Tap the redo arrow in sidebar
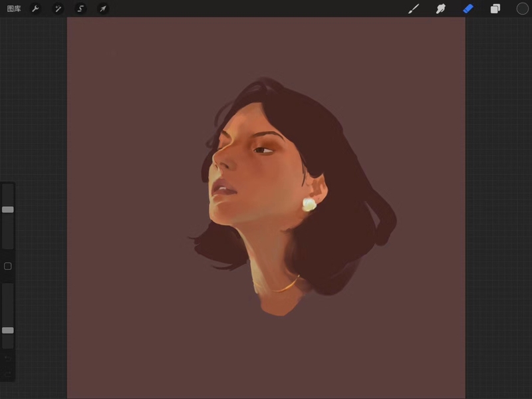This screenshot has width=532, height=399. click(x=8, y=374)
